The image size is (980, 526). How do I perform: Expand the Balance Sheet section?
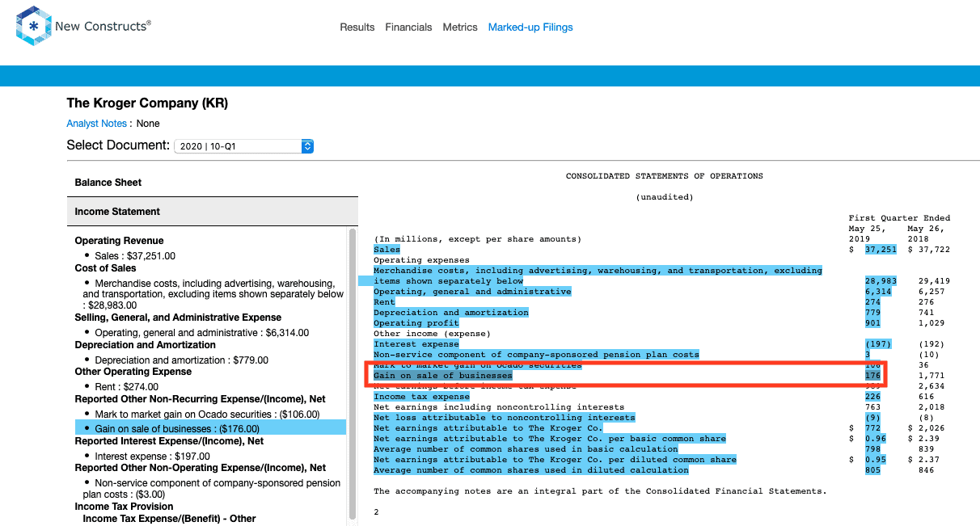(213, 183)
